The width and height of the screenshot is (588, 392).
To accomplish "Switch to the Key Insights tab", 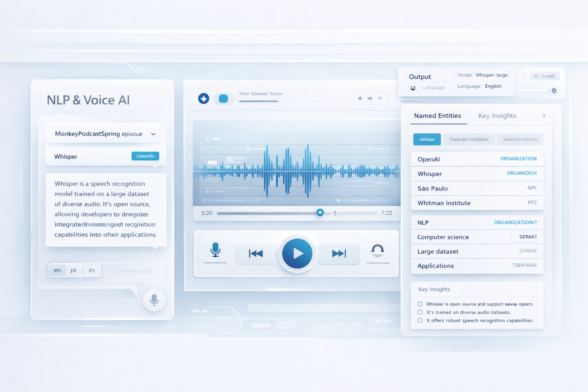I will (497, 116).
